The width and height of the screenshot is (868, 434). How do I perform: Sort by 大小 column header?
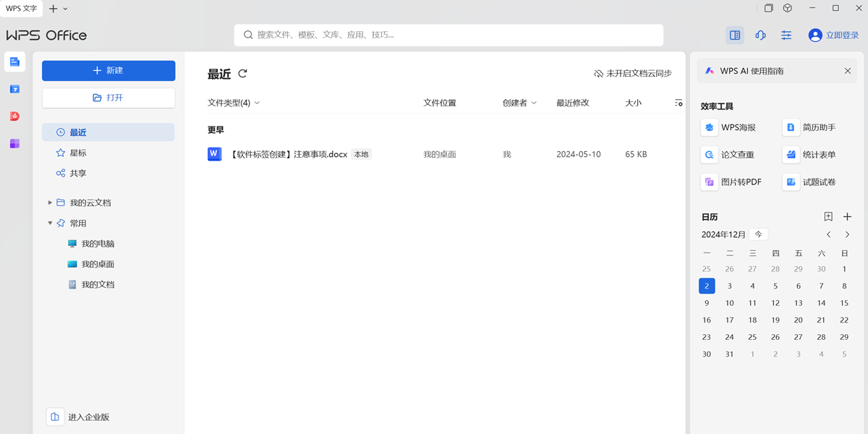pyautogui.click(x=633, y=103)
